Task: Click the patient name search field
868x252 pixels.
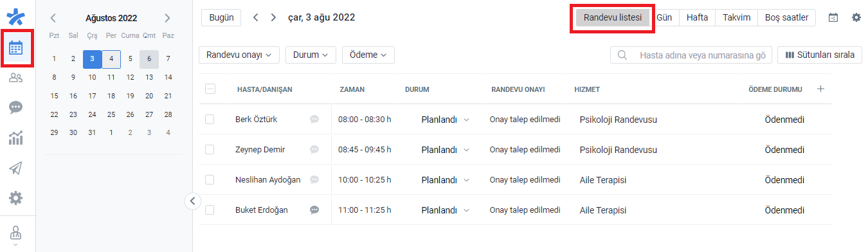Action: click(691, 55)
